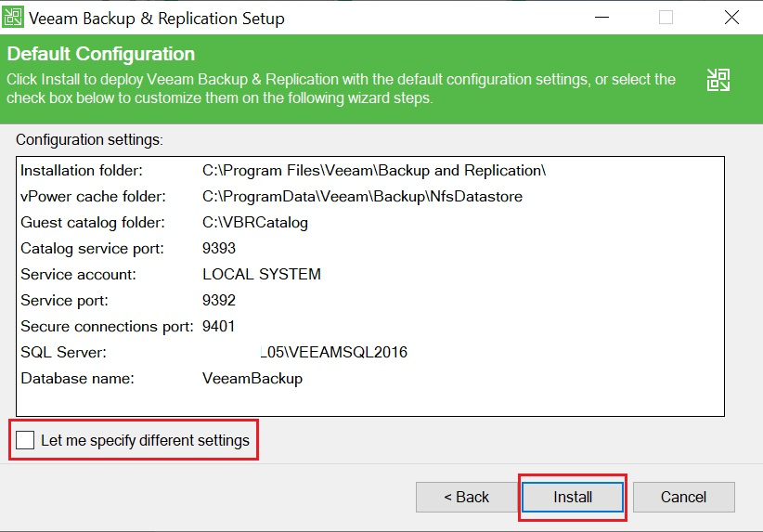
Task: Close the Veeam setup window
Action: click(731, 18)
